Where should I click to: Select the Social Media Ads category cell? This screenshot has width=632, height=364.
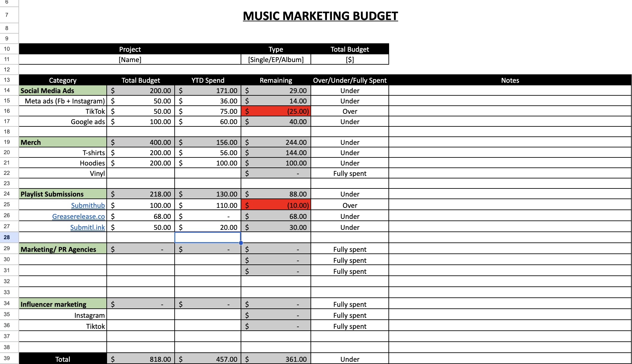click(x=62, y=91)
